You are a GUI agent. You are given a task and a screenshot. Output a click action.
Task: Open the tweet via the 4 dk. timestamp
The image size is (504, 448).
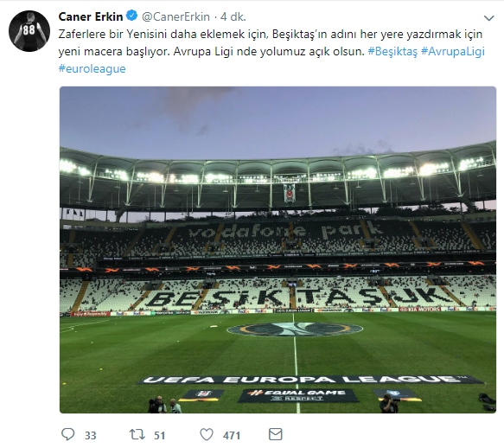pos(233,16)
